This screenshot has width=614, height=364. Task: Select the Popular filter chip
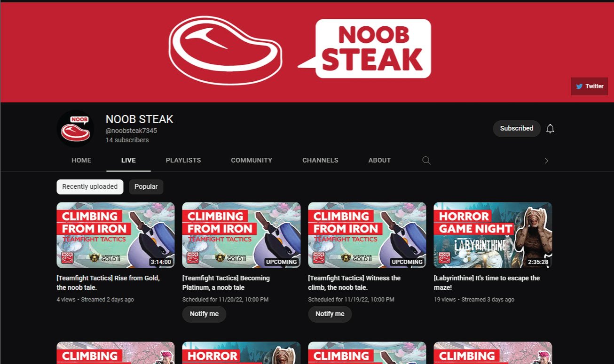tap(146, 186)
